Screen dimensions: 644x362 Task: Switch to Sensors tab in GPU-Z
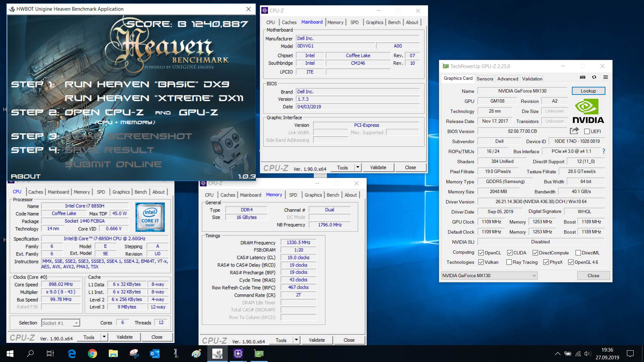pos(485,79)
